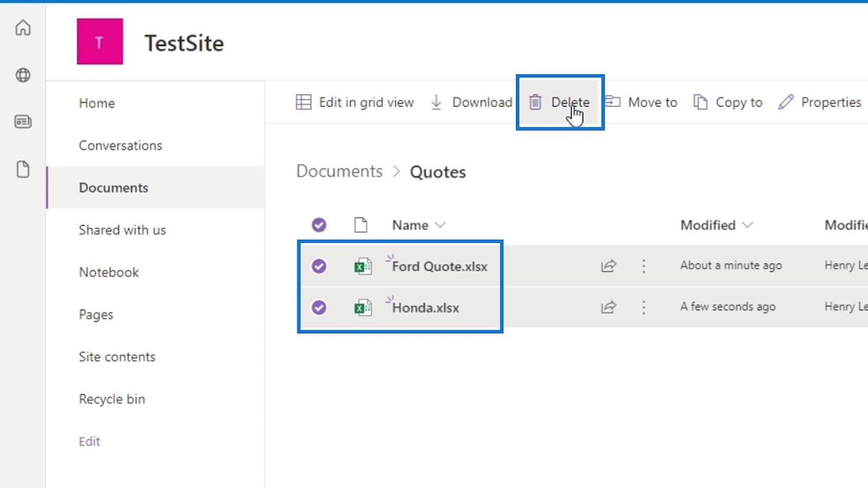
Task: Click the TestSite site title
Action: click(184, 43)
